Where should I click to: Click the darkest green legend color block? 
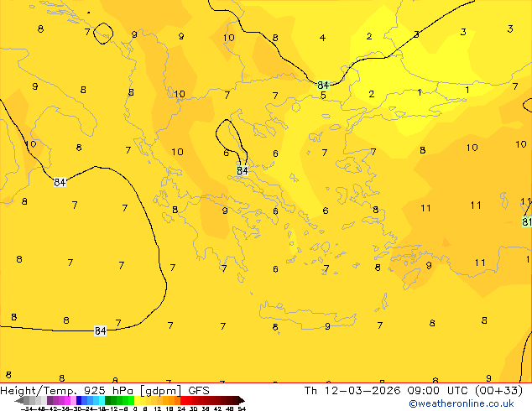pyautogui.click(x=107, y=400)
